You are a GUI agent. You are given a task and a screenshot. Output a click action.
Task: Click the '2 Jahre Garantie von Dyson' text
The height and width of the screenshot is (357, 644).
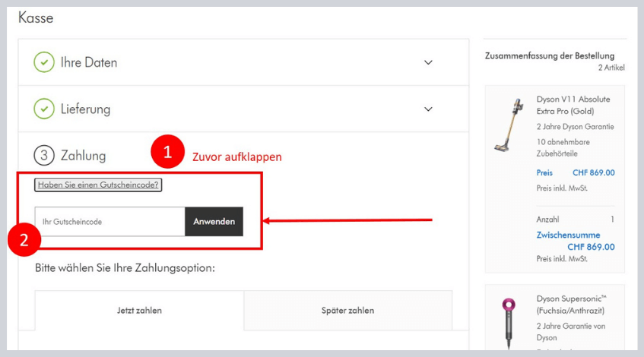pos(571,332)
